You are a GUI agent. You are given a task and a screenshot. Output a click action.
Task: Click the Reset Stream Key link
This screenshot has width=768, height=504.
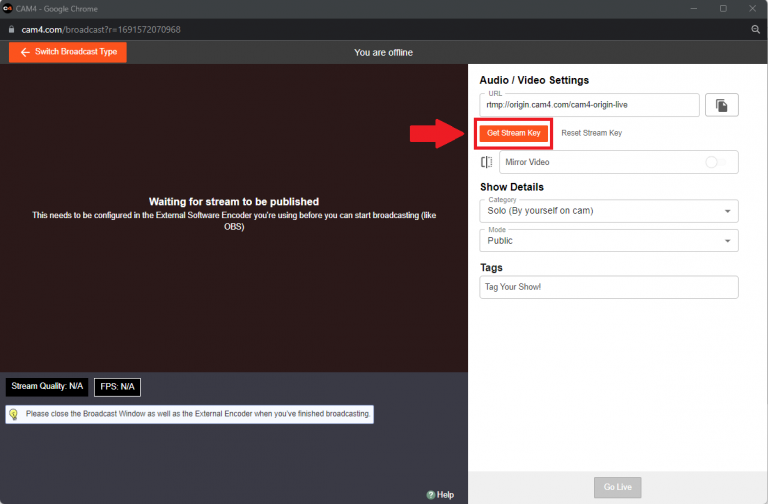click(591, 133)
